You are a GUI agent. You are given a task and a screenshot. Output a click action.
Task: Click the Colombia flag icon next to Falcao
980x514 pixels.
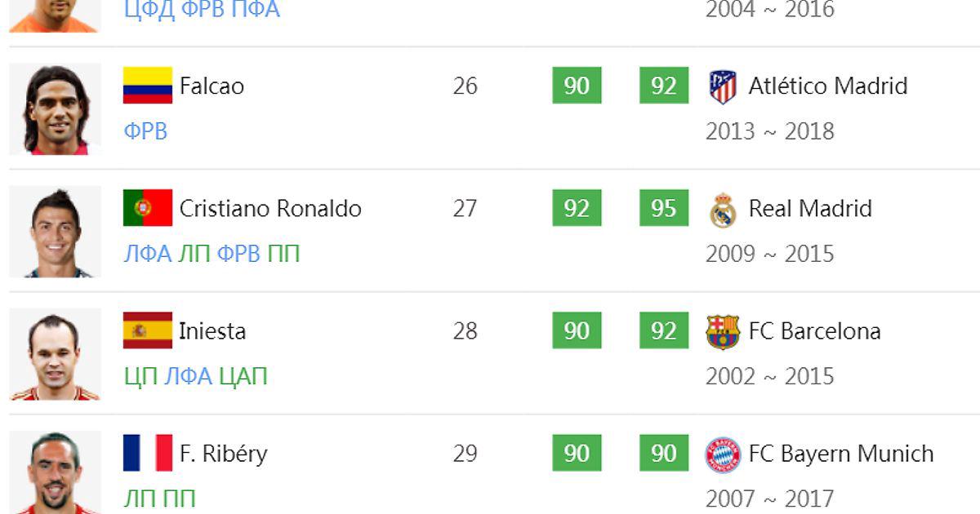(x=148, y=86)
